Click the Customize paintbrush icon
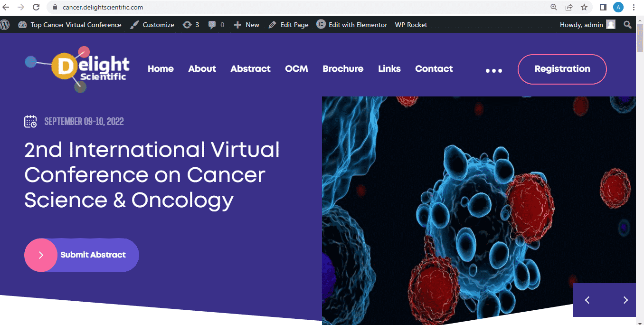The width and height of the screenshot is (644, 325). (134, 24)
